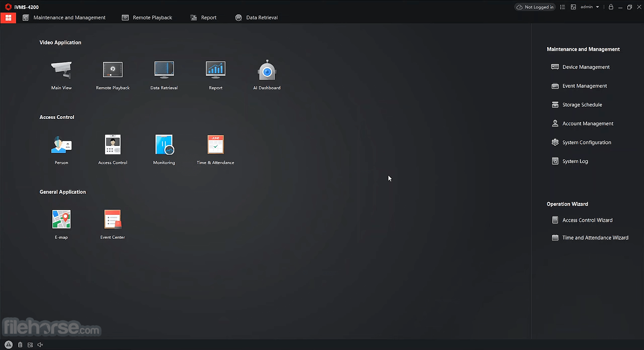Open the E-map application
644x350 pixels.
coord(61,219)
